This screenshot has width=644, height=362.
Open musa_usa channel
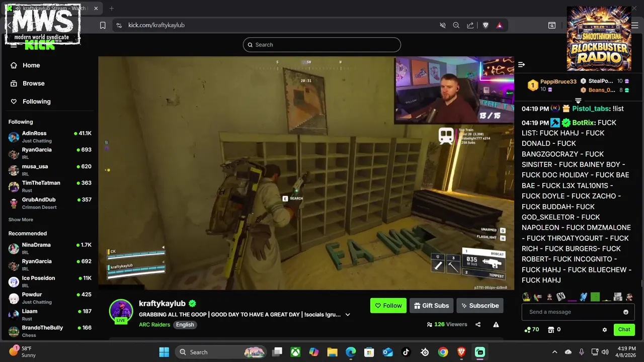tap(50, 169)
